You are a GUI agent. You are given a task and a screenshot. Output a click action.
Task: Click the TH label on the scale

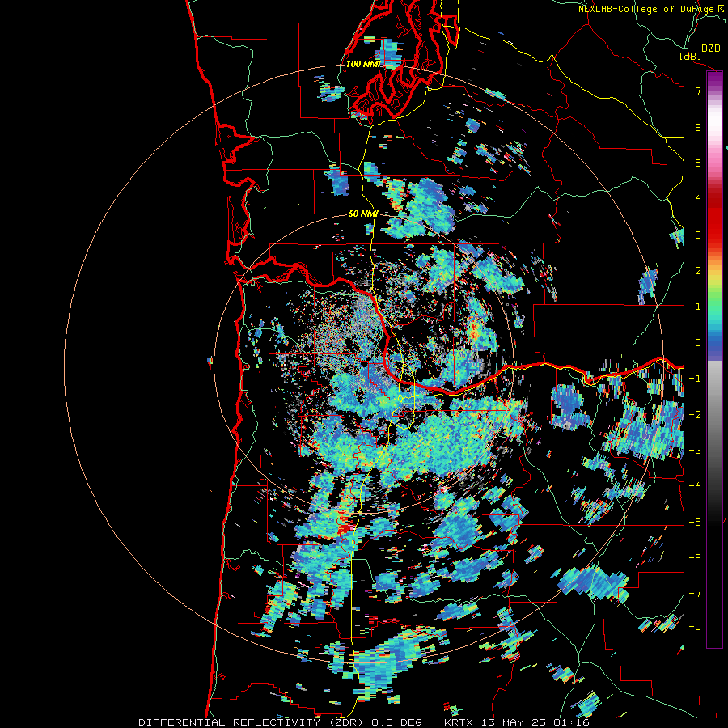tap(695, 630)
